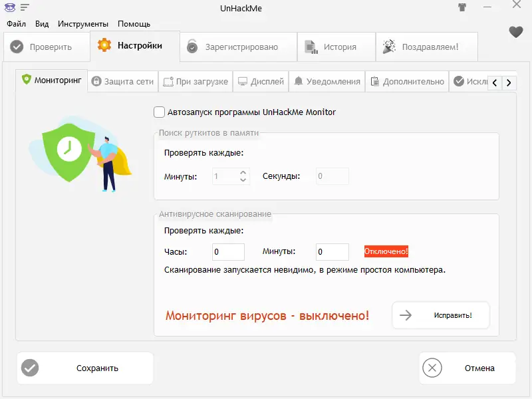Select the Проверить tab checkmark icon
Image resolution: width=532 pixels, height=399 pixels.
point(17,47)
